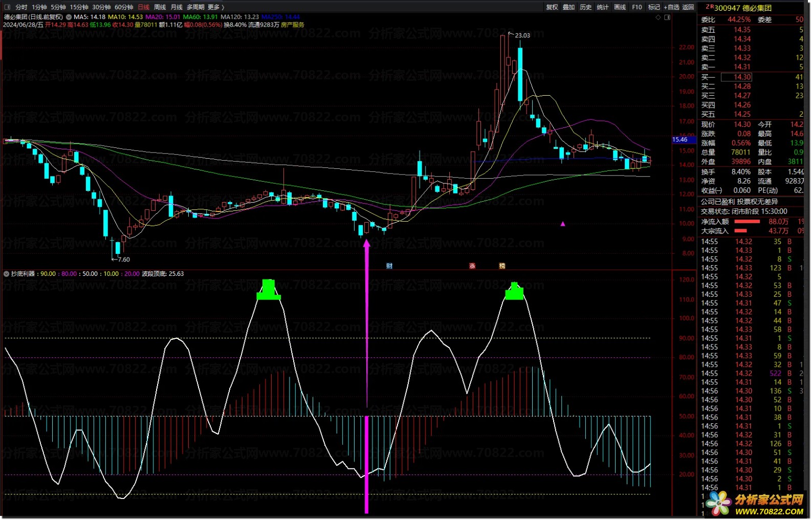Add stock via +自选 button

(671, 7)
